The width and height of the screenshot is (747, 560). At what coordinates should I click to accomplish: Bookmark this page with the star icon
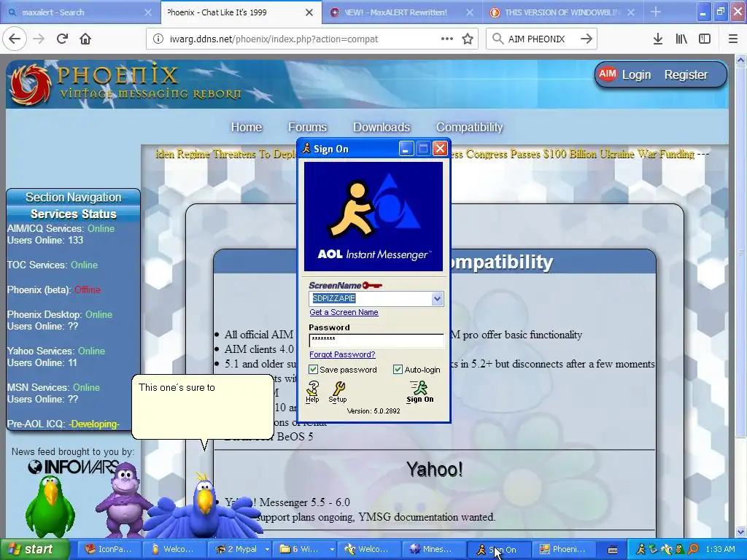(x=468, y=39)
